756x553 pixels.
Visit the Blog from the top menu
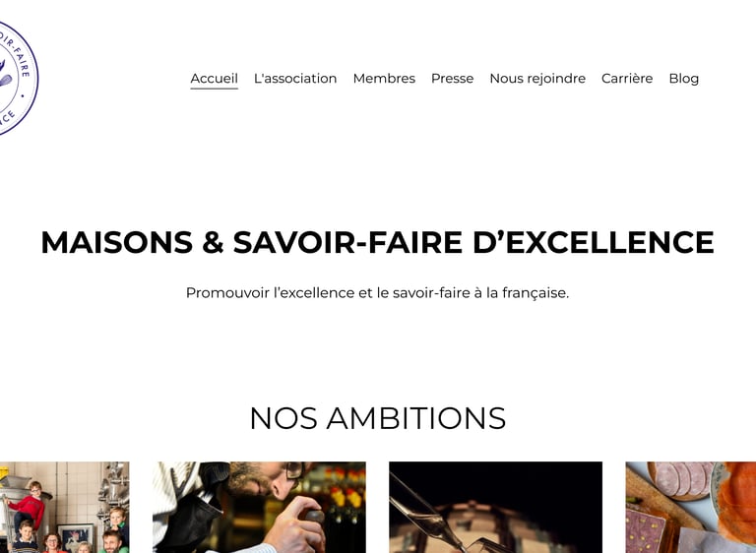pos(684,78)
